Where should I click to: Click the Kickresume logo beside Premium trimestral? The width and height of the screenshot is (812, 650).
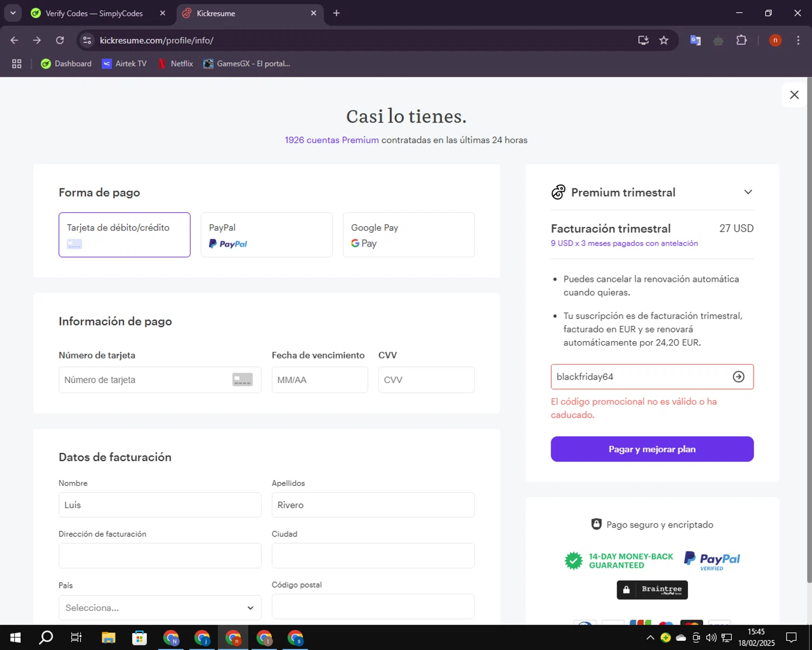coord(558,192)
